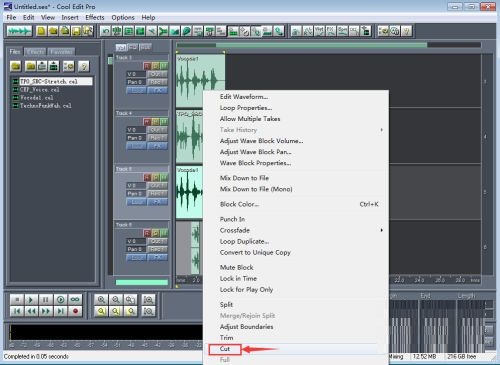Click the Out button on Track 3

click(x=157, y=74)
